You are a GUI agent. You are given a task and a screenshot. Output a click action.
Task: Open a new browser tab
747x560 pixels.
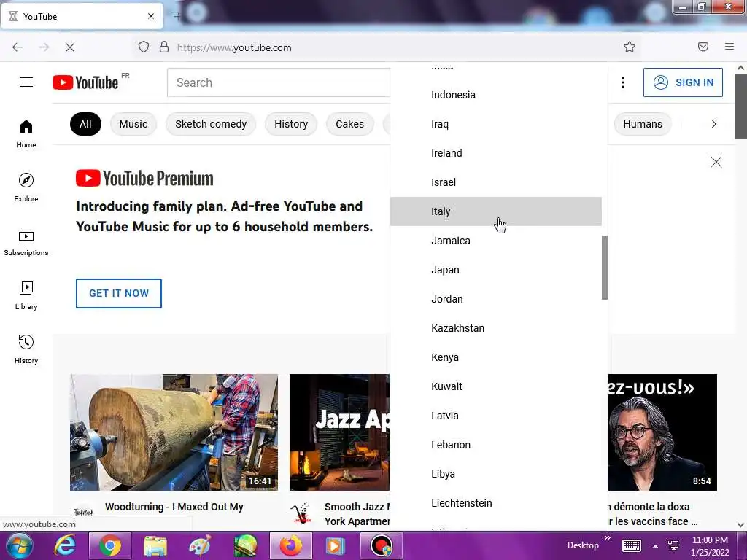[177, 16]
